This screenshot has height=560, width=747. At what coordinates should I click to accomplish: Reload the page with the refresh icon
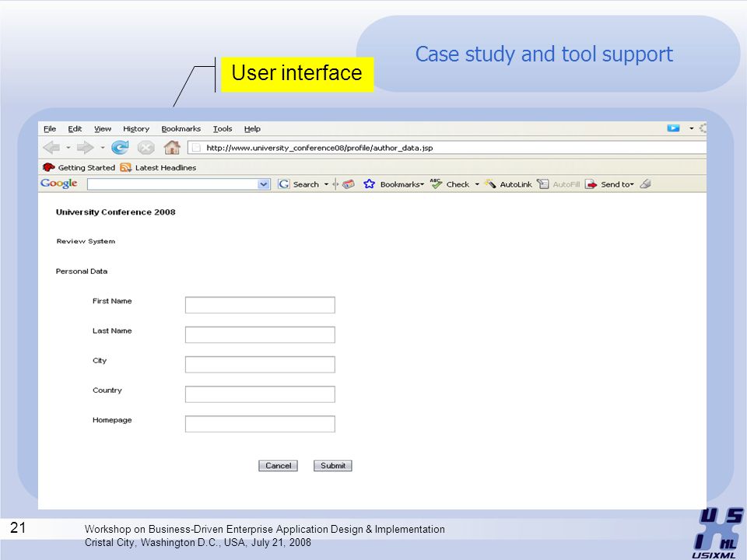coord(120,148)
